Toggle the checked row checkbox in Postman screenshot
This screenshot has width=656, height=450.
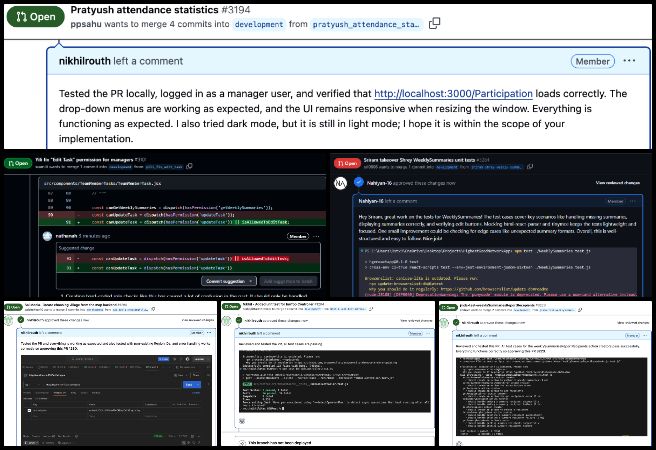[29, 411]
